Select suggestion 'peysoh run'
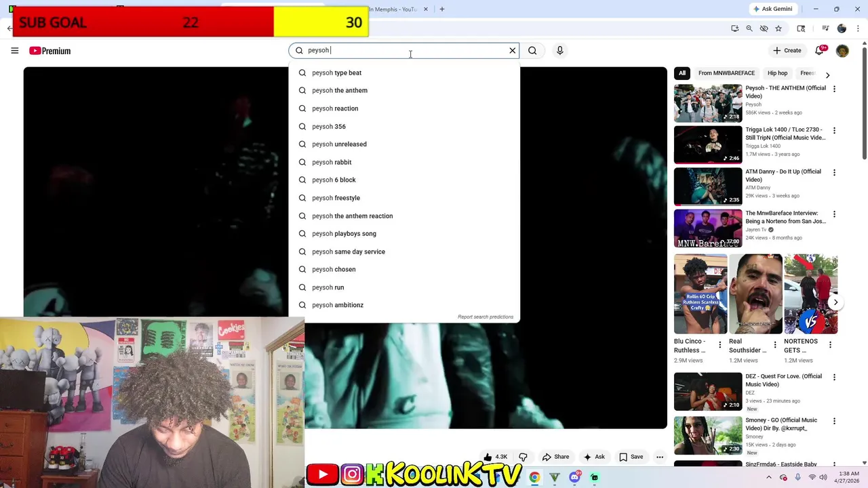The height and width of the screenshot is (488, 868). [x=404, y=287]
